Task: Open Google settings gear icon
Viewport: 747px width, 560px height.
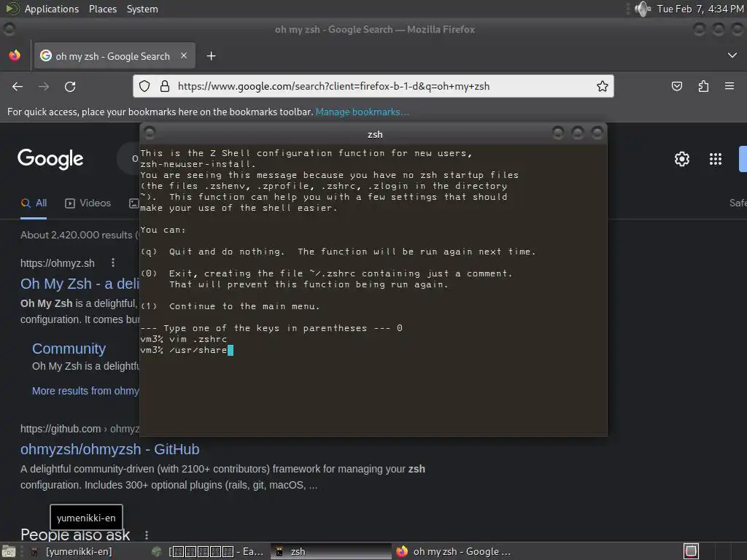Action: click(682, 159)
